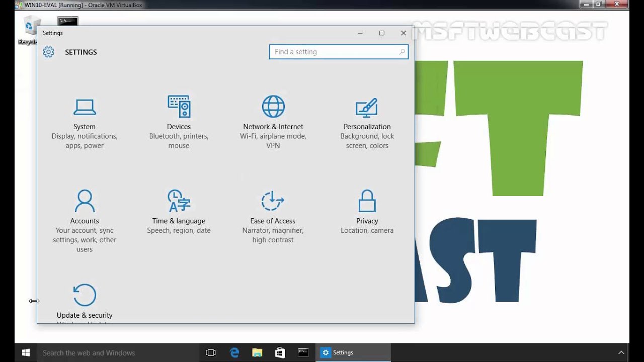Close the Settings window
Viewport: 644px width, 362px height.
click(404, 33)
